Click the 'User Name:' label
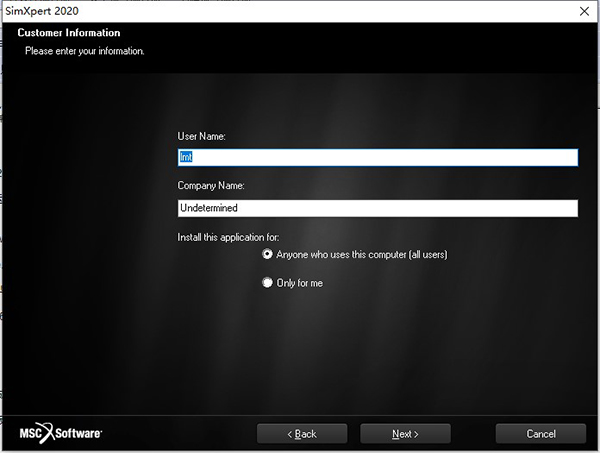The image size is (600, 453). click(x=202, y=135)
